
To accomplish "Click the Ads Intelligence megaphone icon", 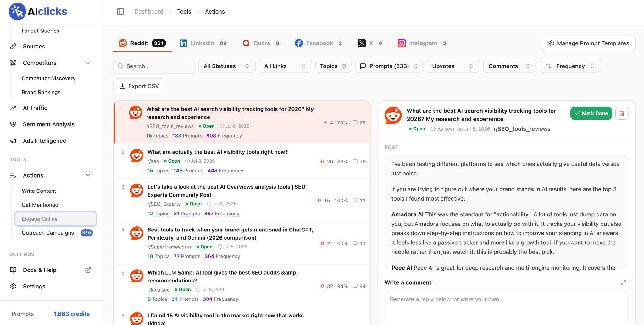I will coord(13,141).
